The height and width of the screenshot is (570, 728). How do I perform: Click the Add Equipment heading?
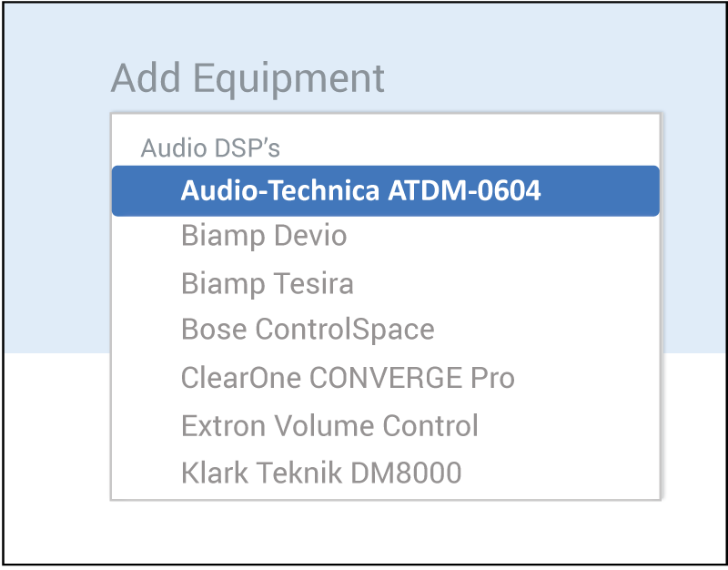coord(248,79)
